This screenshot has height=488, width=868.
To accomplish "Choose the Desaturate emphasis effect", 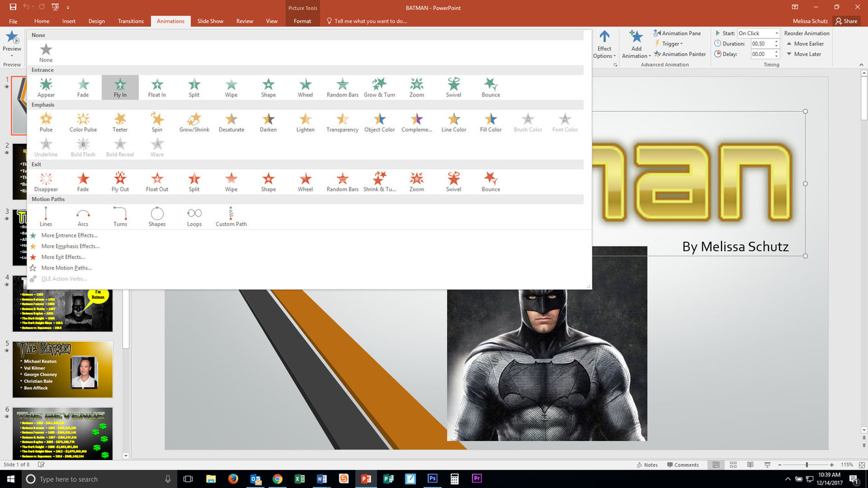I will (x=231, y=122).
